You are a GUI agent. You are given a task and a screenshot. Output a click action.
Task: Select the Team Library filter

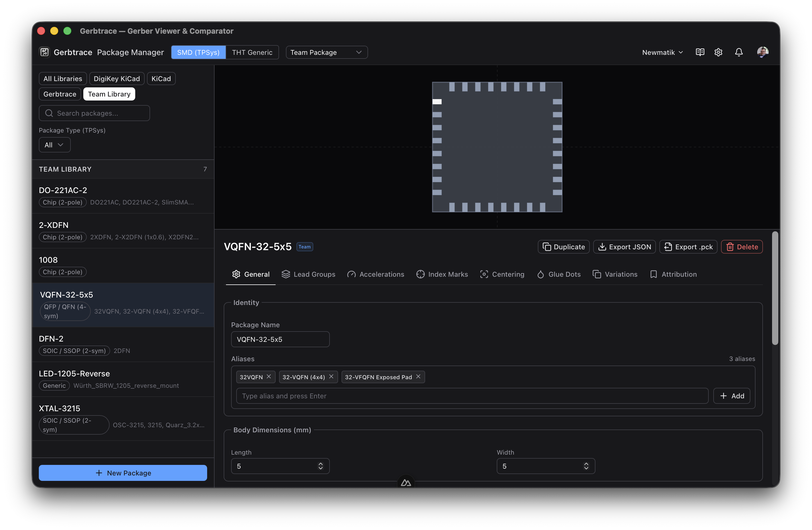109,94
